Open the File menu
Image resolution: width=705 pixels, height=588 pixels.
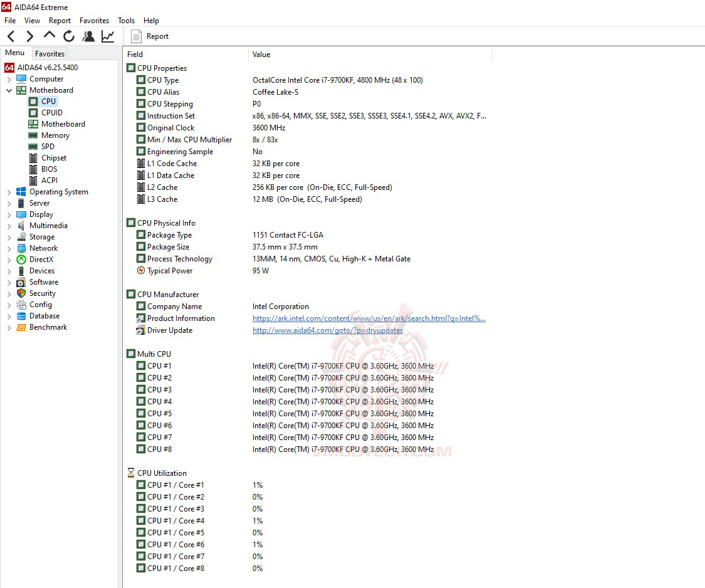point(10,20)
